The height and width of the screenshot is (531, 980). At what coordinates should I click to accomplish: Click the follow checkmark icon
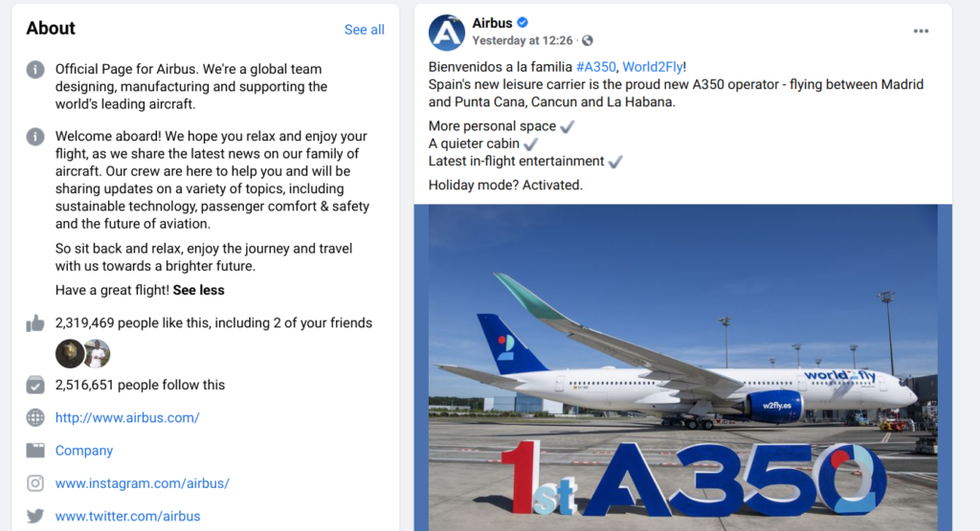35,385
